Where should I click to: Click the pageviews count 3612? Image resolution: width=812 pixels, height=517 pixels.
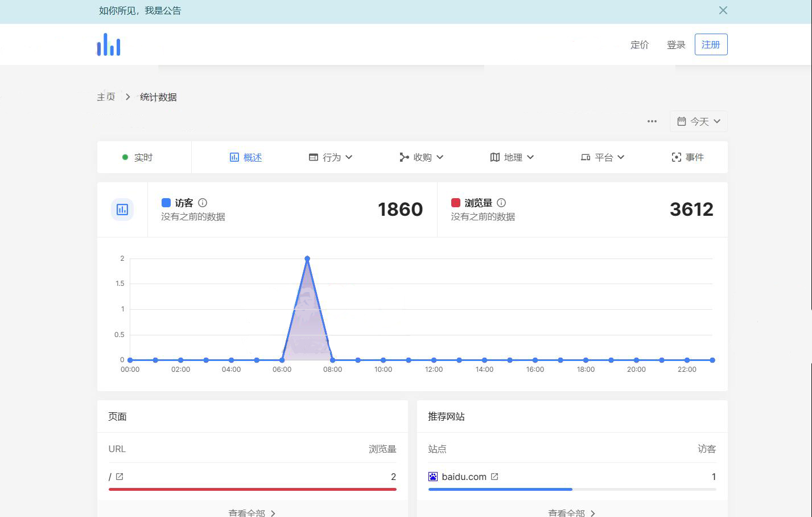point(691,210)
